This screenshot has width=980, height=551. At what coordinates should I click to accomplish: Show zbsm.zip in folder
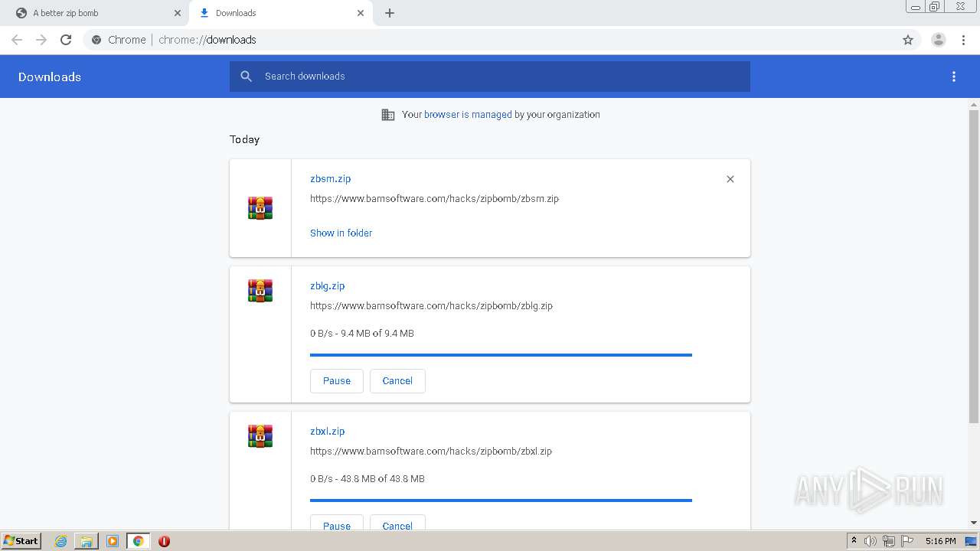(341, 233)
